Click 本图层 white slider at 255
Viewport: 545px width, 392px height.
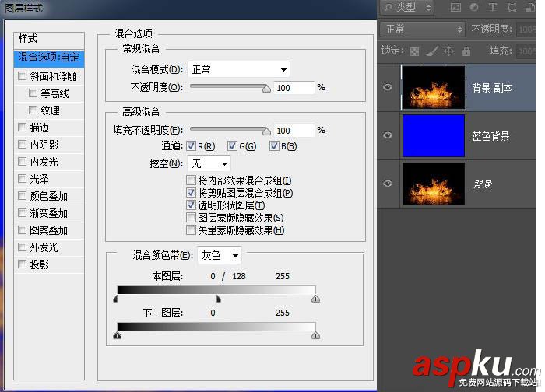tap(315, 299)
